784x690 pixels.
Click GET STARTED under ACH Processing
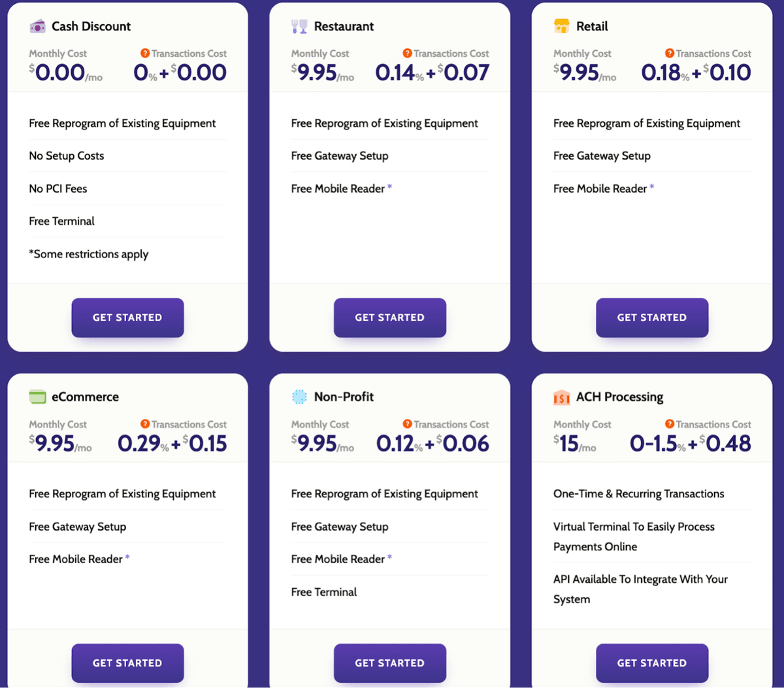coord(651,663)
